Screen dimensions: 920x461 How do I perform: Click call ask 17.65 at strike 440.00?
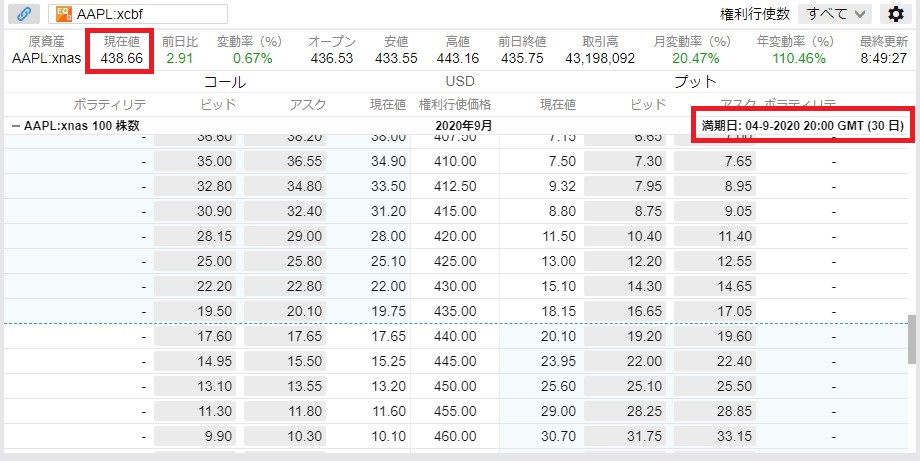[x=285, y=337]
